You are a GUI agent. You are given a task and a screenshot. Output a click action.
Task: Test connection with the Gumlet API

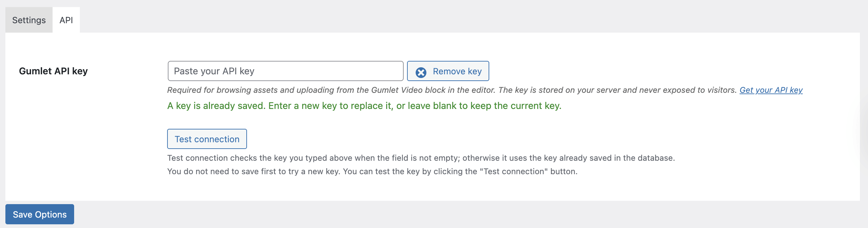pos(207,139)
